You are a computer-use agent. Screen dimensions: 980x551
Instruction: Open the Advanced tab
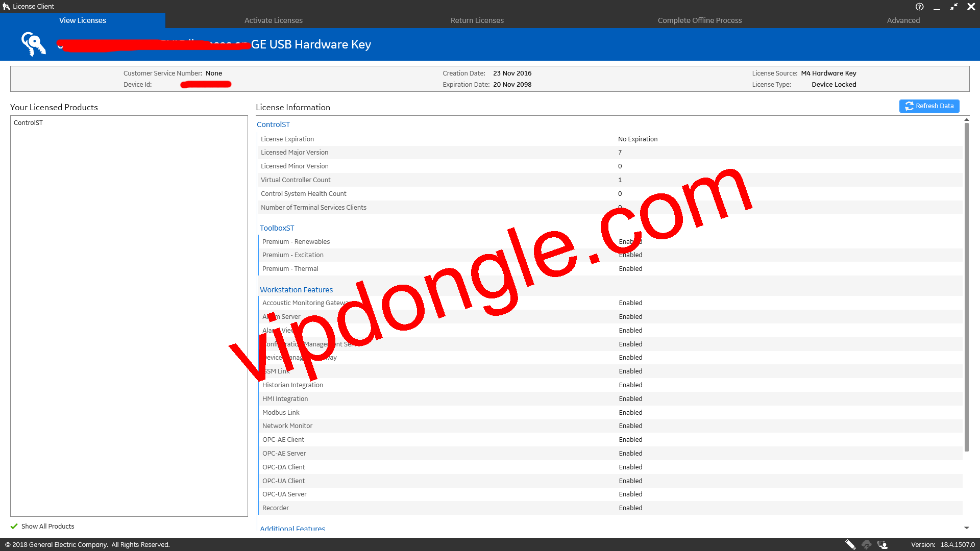tap(903, 20)
